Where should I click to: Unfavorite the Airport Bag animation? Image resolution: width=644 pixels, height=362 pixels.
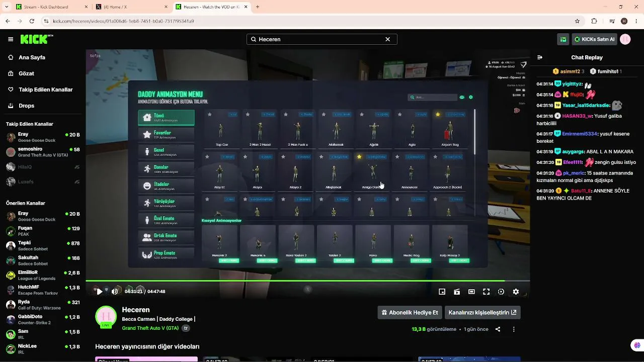click(x=438, y=115)
